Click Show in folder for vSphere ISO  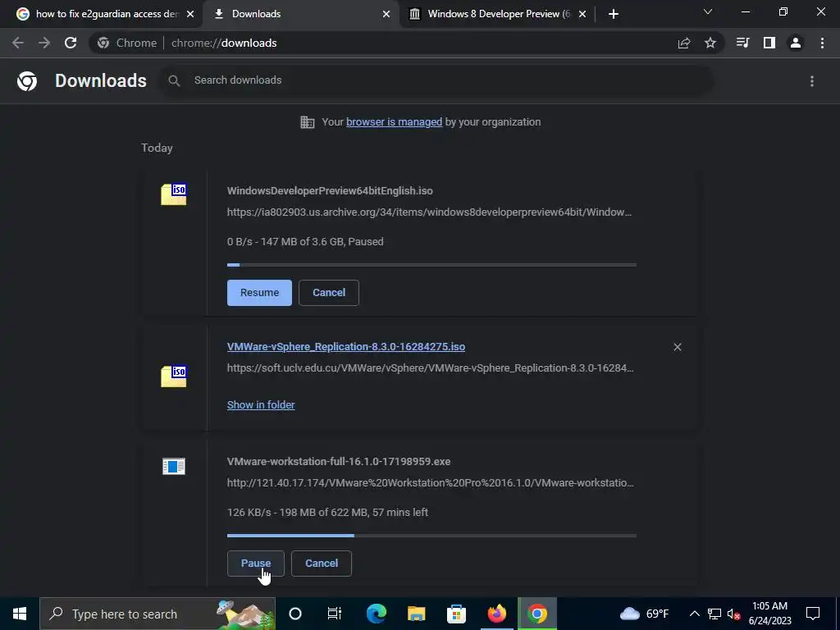click(x=261, y=405)
